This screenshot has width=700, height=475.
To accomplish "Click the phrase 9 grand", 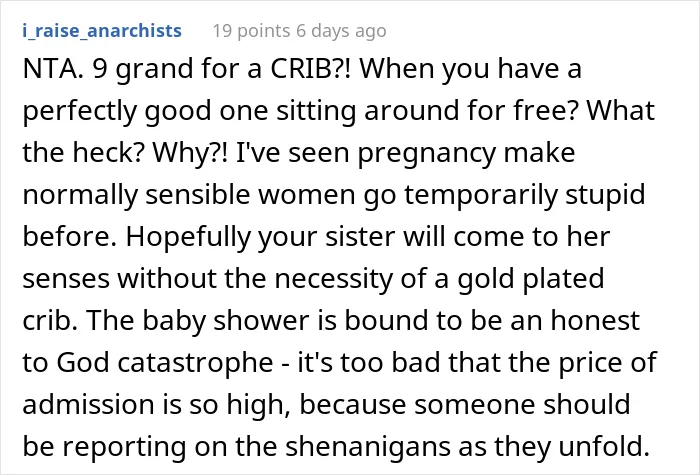I will [144, 71].
